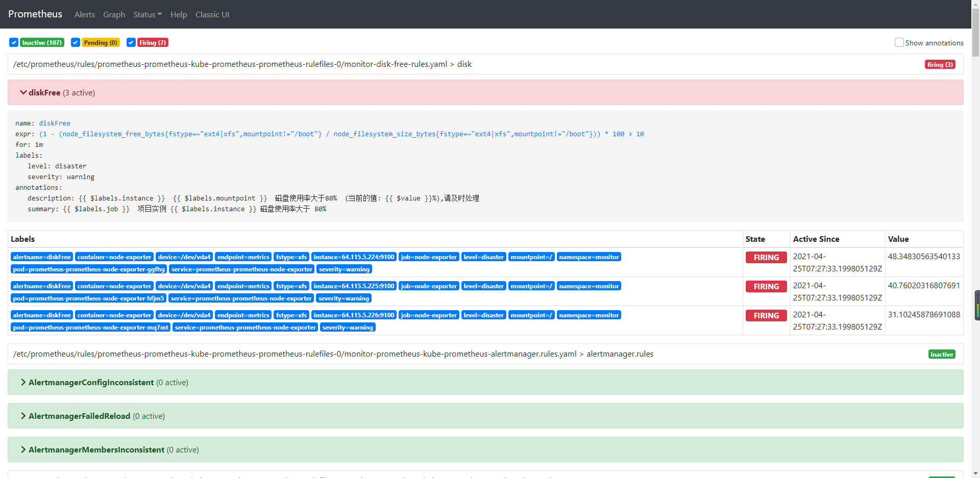Click the green inactive badge for alertmanager.rules
The image size is (980, 478).
click(x=941, y=355)
